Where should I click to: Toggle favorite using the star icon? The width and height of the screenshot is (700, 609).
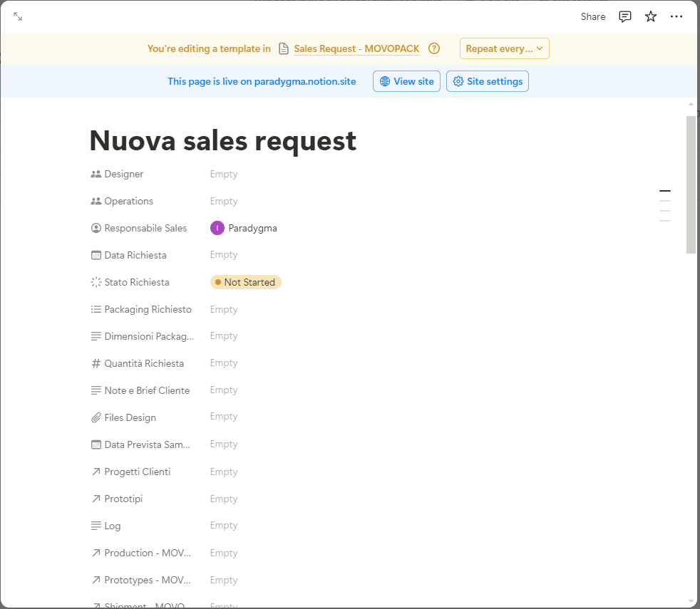(x=650, y=16)
